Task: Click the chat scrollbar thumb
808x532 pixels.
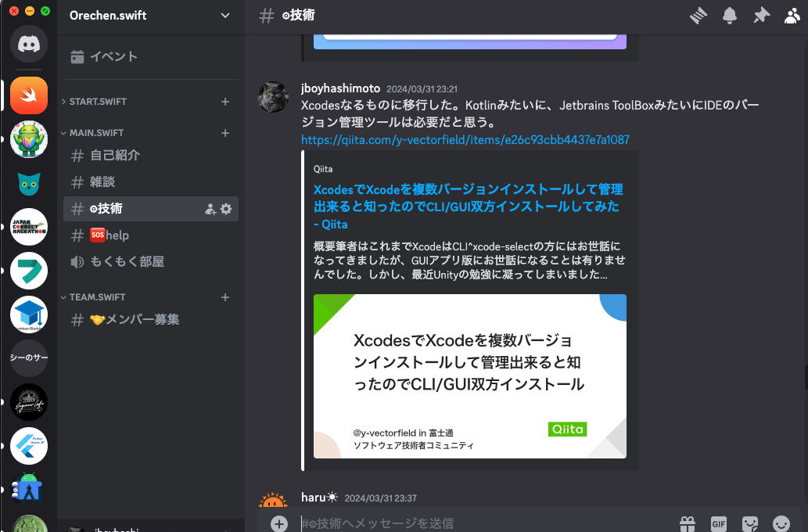Action: (x=806, y=377)
